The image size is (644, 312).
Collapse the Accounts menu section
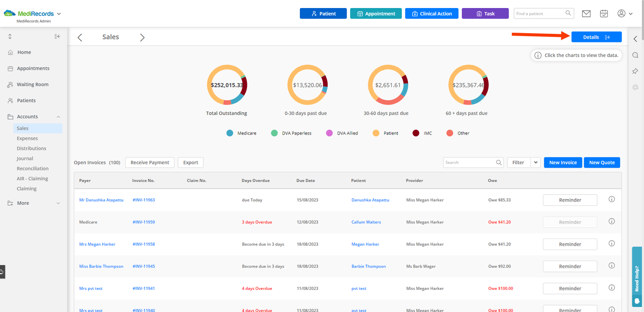pos(58,117)
